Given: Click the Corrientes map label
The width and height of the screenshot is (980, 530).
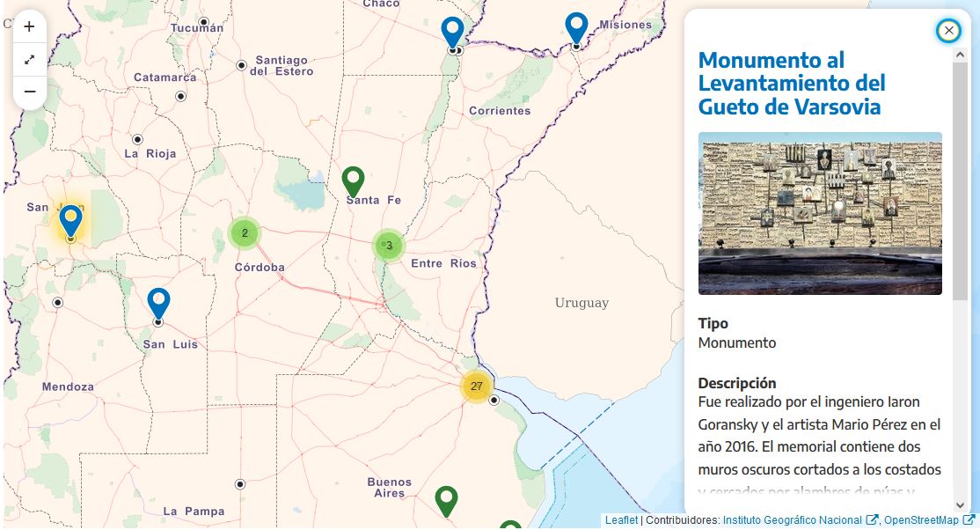Looking at the screenshot, I should (500, 111).
